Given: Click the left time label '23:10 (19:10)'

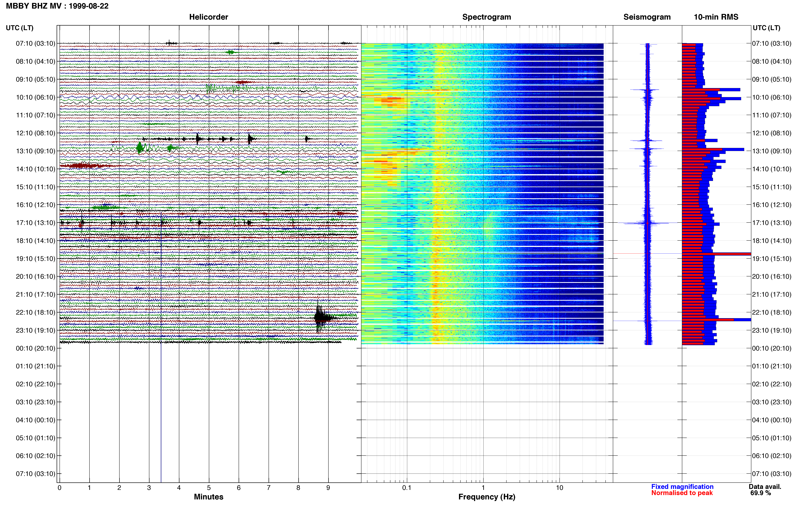Looking at the screenshot, I should click(36, 330).
